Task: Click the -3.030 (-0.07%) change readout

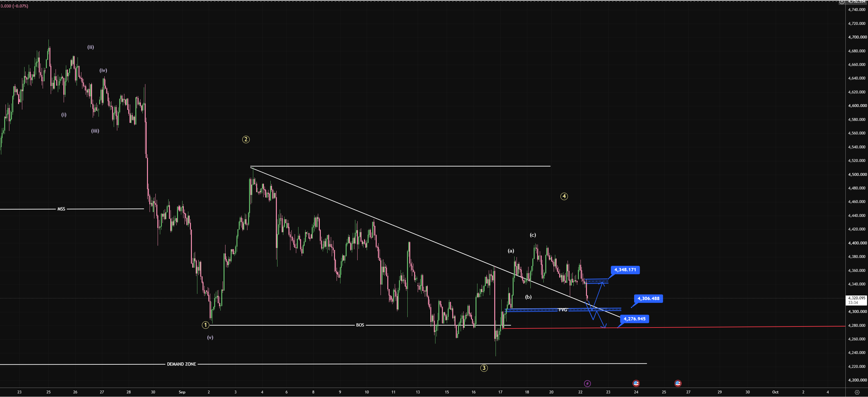Action: tap(14, 6)
